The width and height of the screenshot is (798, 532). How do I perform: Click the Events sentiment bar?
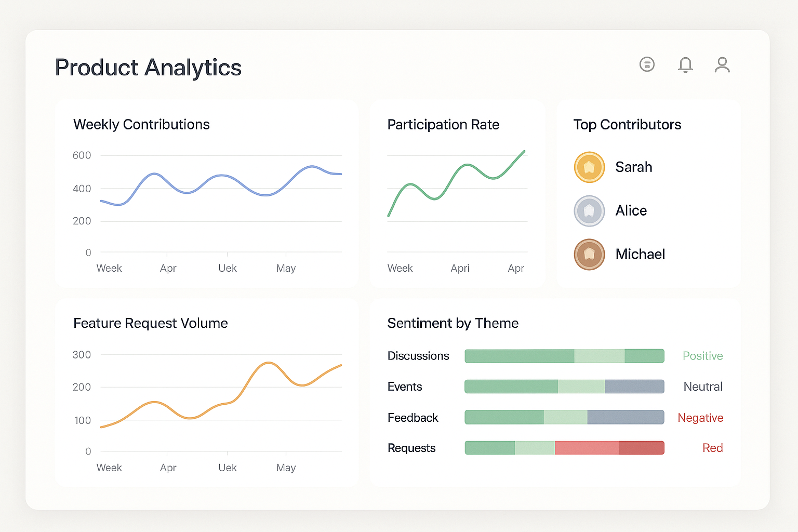(564, 387)
